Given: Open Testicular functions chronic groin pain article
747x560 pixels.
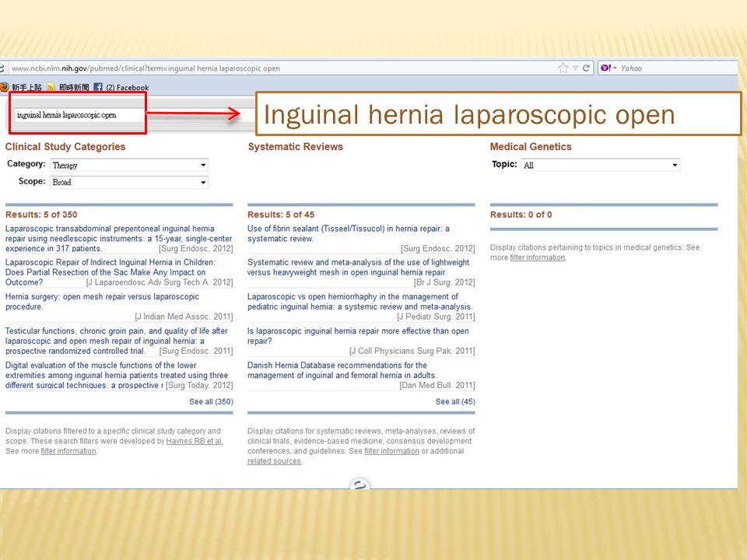Looking at the screenshot, I should tap(116, 341).
